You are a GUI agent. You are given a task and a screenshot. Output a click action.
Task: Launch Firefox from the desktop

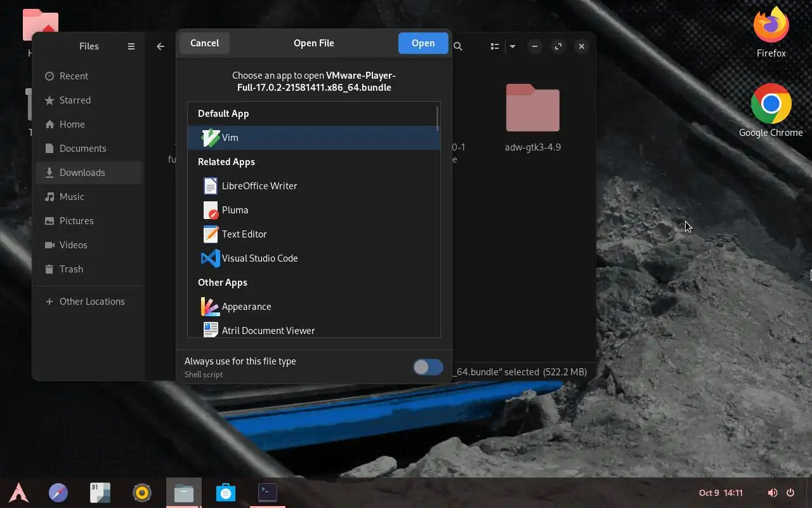(771, 32)
